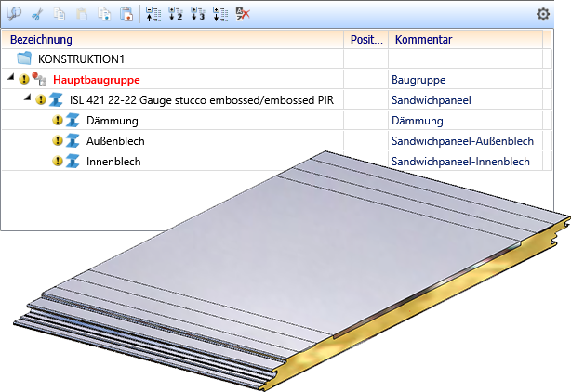Click the clipboard with red dot icon
Image resolution: width=571 pixels, height=392 pixels.
[x=126, y=14]
